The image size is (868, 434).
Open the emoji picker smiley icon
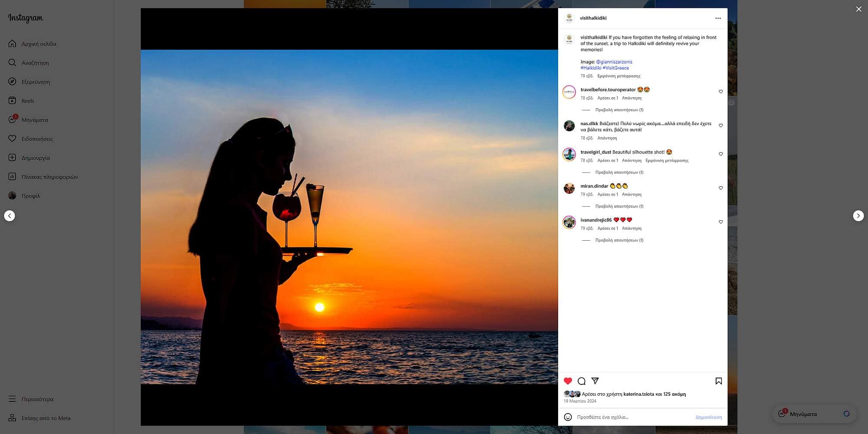pyautogui.click(x=568, y=417)
